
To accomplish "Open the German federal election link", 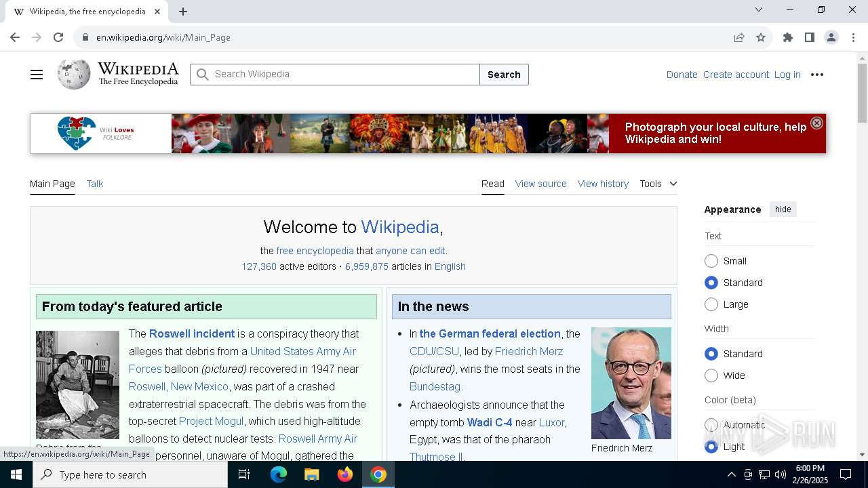I will click(x=490, y=333).
